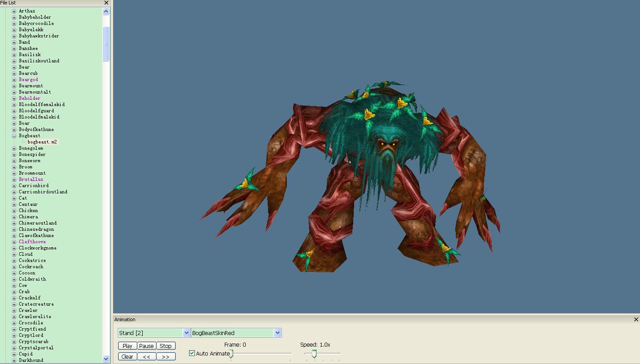Expand the Clefthoove tree node

click(14, 242)
